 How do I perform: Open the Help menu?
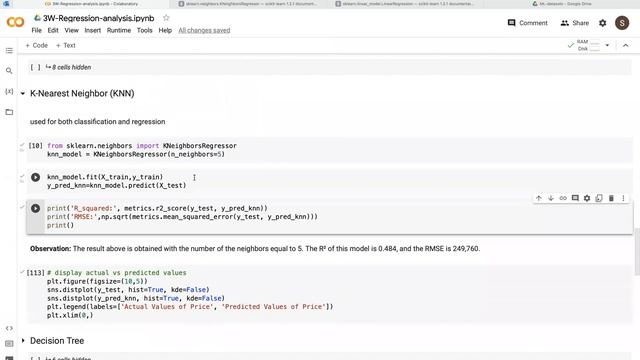click(165, 30)
